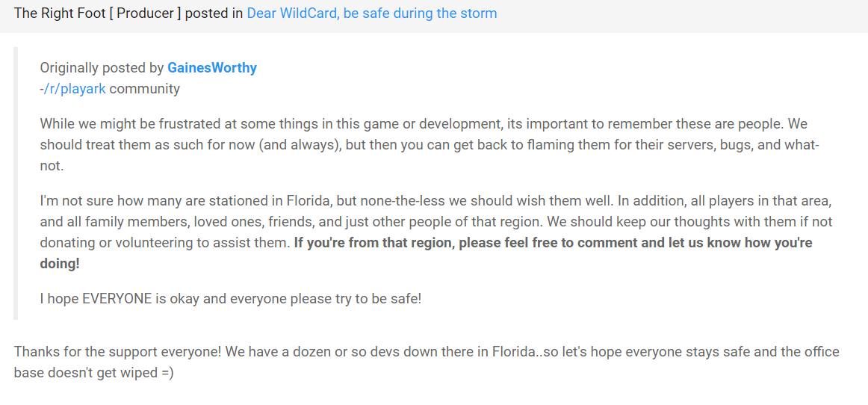Click 'base doesn't get wiped' in the reply
This screenshot has width=868, height=405.
coord(86,373)
